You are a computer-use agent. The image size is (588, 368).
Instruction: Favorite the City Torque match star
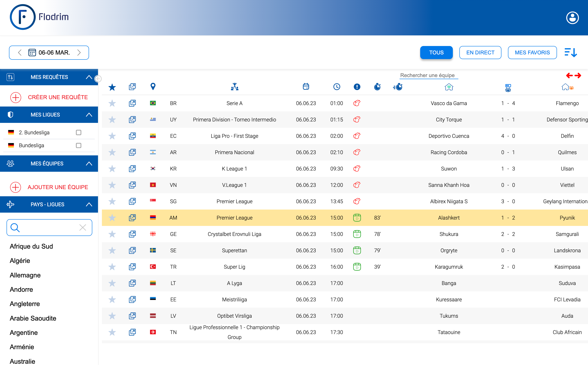[x=112, y=120]
